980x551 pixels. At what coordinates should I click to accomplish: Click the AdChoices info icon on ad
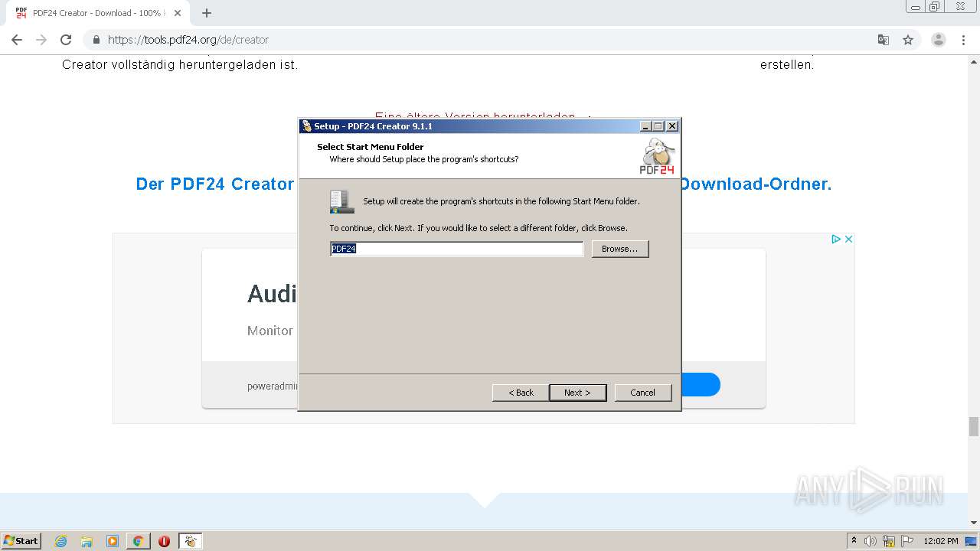tap(837, 240)
